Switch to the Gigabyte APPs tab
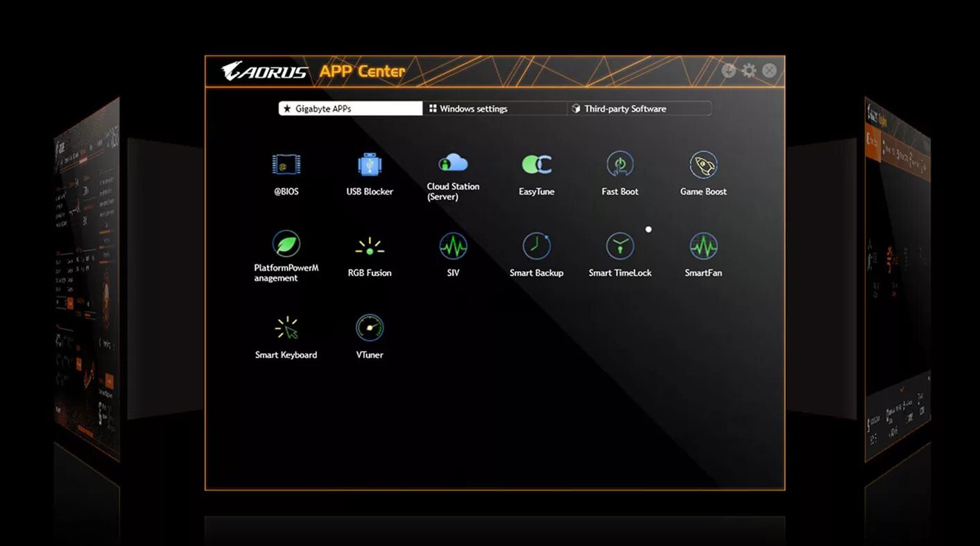This screenshot has height=546, width=980. coord(350,108)
